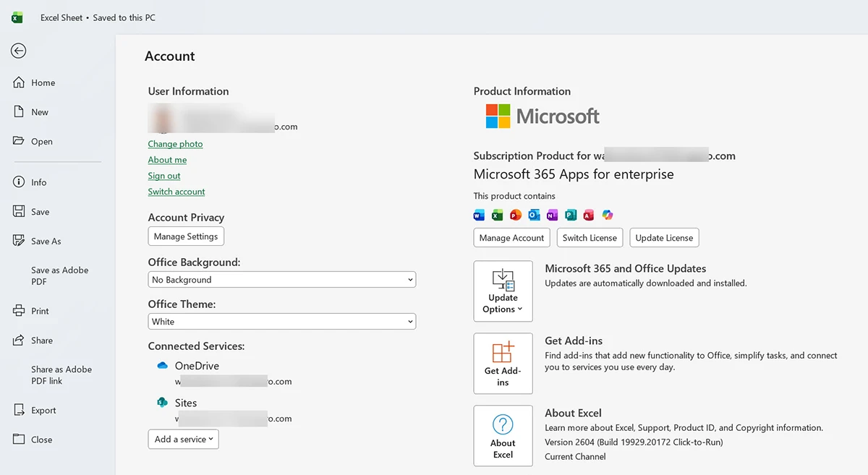
Task: Click the Share icon in sidebar
Action: pos(19,340)
